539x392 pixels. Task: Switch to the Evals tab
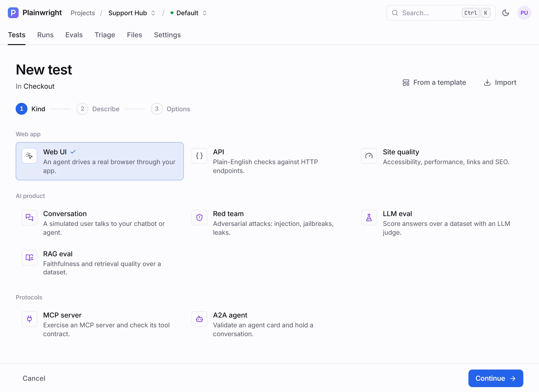74,35
